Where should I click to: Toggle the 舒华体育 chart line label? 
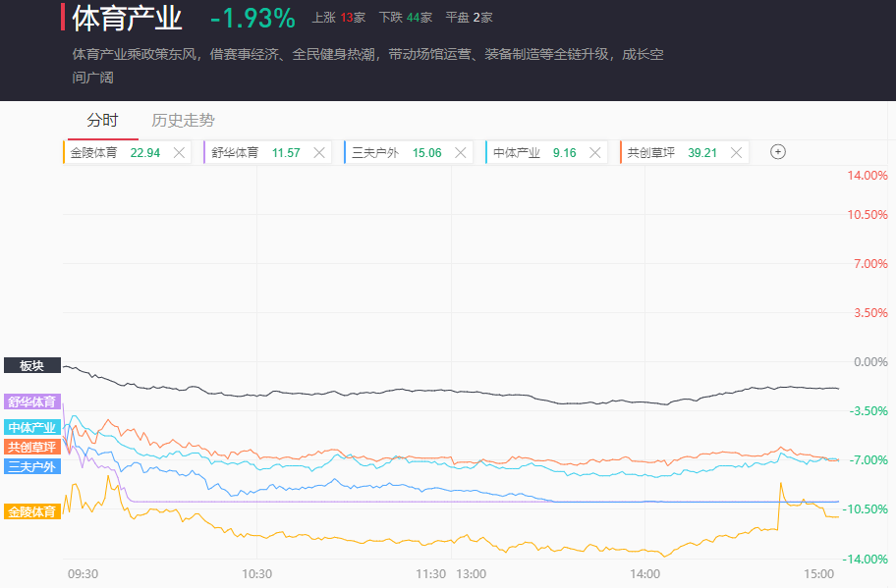click(x=32, y=401)
